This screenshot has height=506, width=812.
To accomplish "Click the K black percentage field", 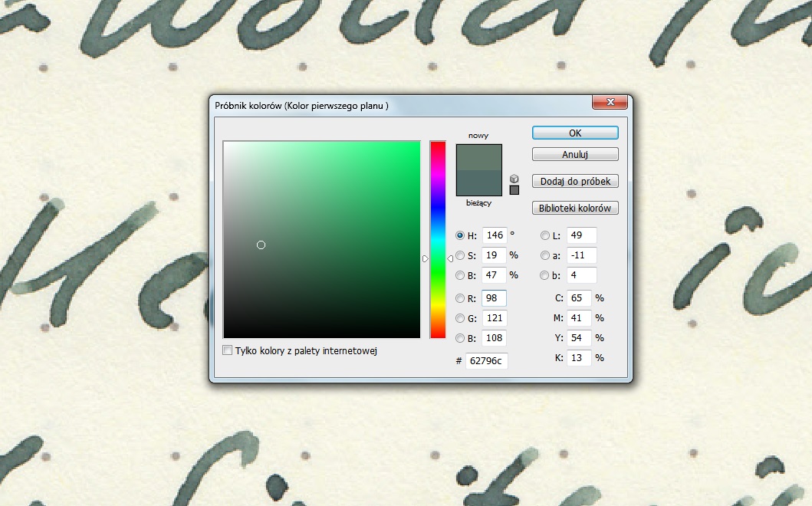I will (579, 358).
